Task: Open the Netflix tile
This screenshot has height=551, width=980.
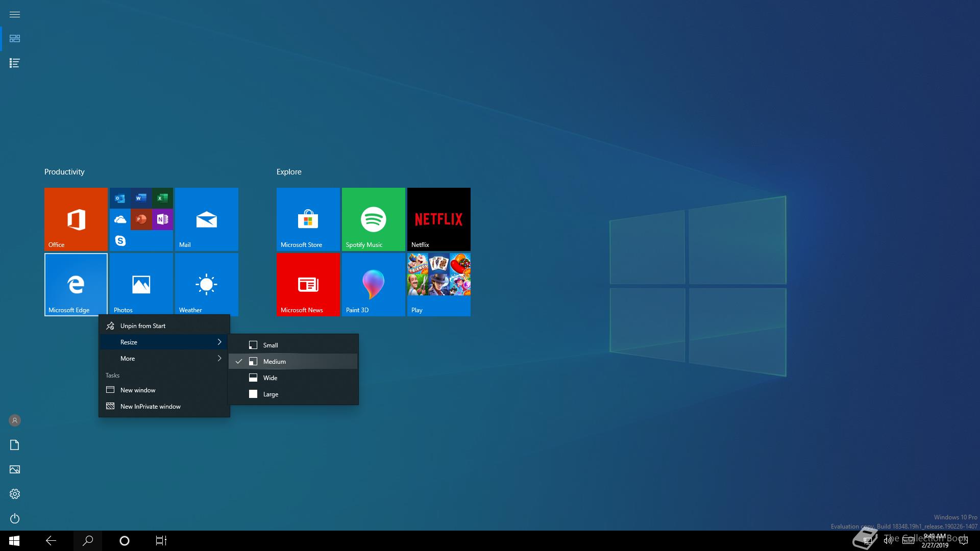Action: coord(438,219)
